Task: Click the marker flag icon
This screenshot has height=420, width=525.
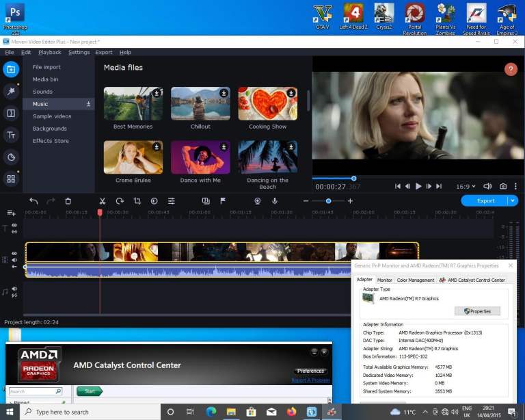Action: coord(223,201)
